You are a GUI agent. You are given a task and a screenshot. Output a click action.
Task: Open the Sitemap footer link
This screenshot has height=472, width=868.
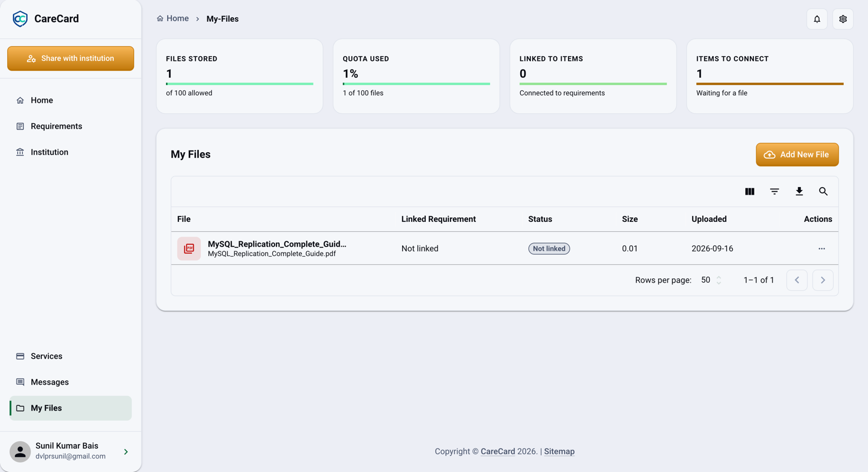coord(559,451)
